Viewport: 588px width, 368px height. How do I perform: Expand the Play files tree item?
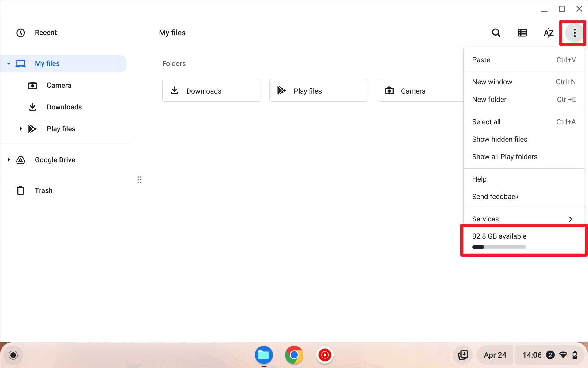(x=21, y=129)
